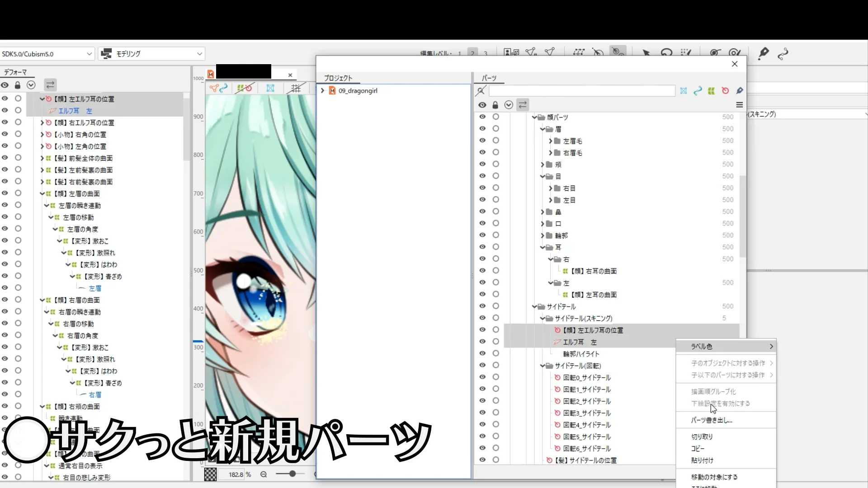The image size is (868, 488).
Task: Expand the 09_dragongirl project node
Action: [322, 91]
